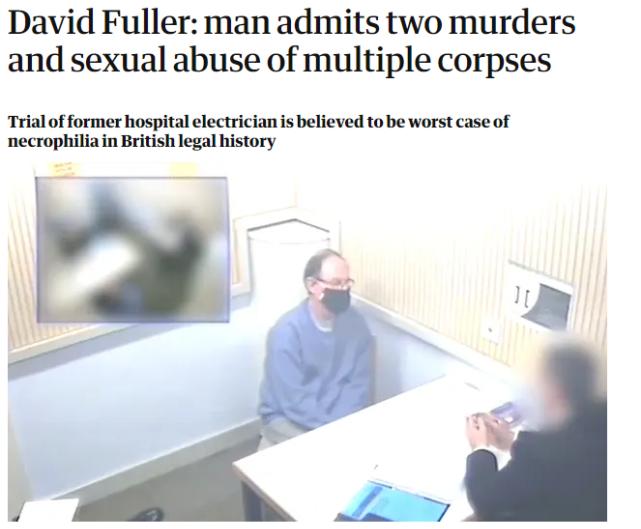
Task: Select the headline's second line starting "and sexual abuse"
Action: pos(280,61)
